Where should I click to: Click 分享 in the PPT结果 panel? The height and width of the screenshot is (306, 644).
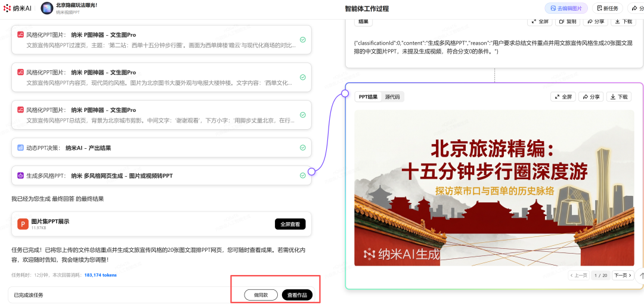[591, 97]
